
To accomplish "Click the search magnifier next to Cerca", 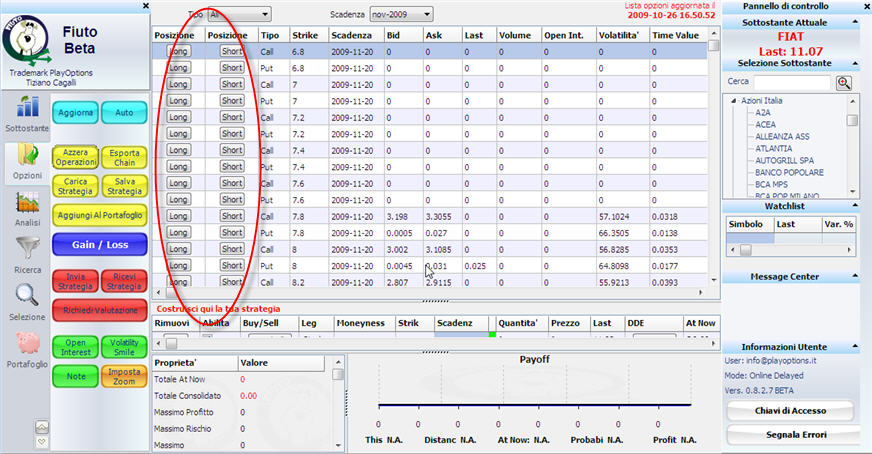I will click(844, 83).
